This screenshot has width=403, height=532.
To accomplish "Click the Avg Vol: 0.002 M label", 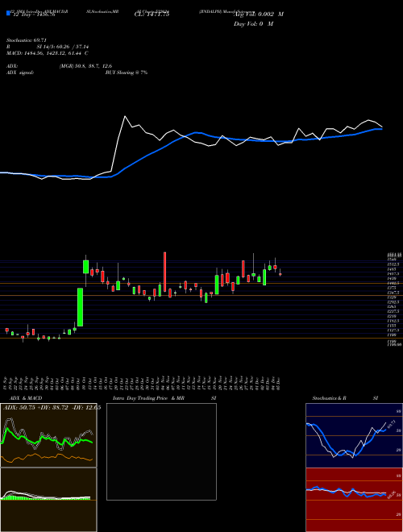I will [x=259, y=15].
